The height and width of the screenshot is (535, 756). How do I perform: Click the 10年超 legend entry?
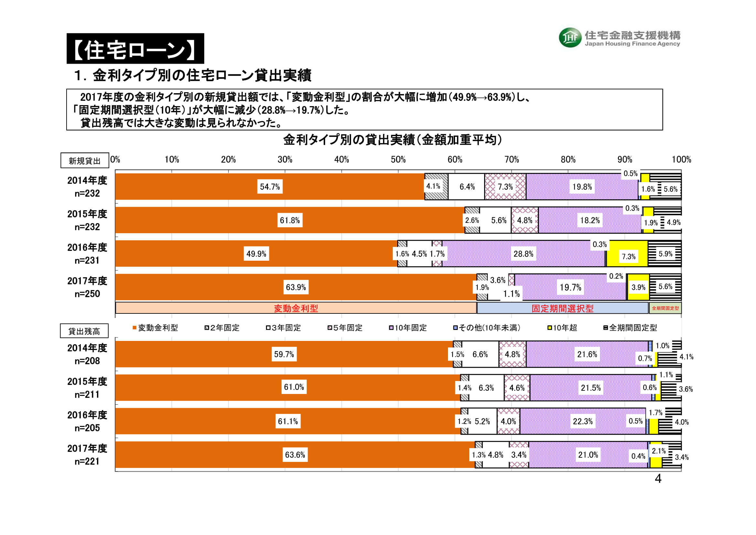point(562,328)
